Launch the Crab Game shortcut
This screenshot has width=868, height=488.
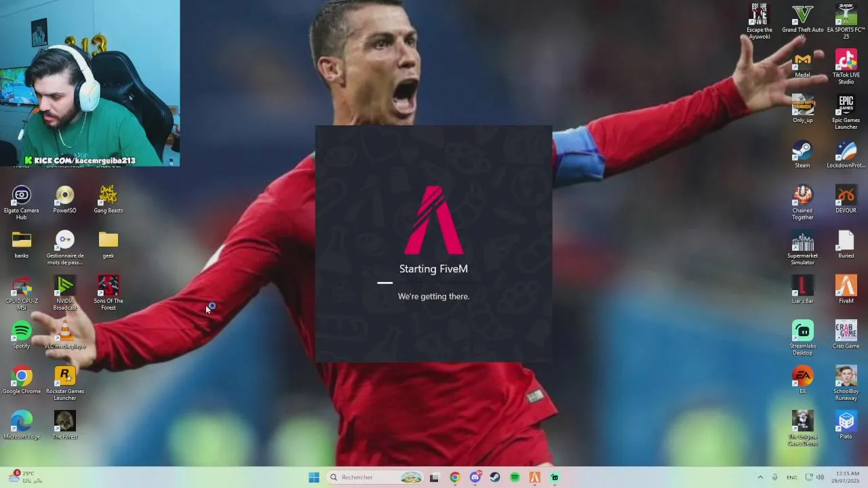point(846,335)
